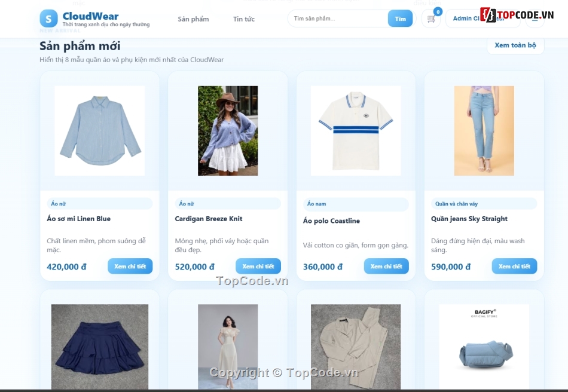Open the Bagify blue bag image
This screenshot has width=568, height=392.
click(x=484, y=347)
